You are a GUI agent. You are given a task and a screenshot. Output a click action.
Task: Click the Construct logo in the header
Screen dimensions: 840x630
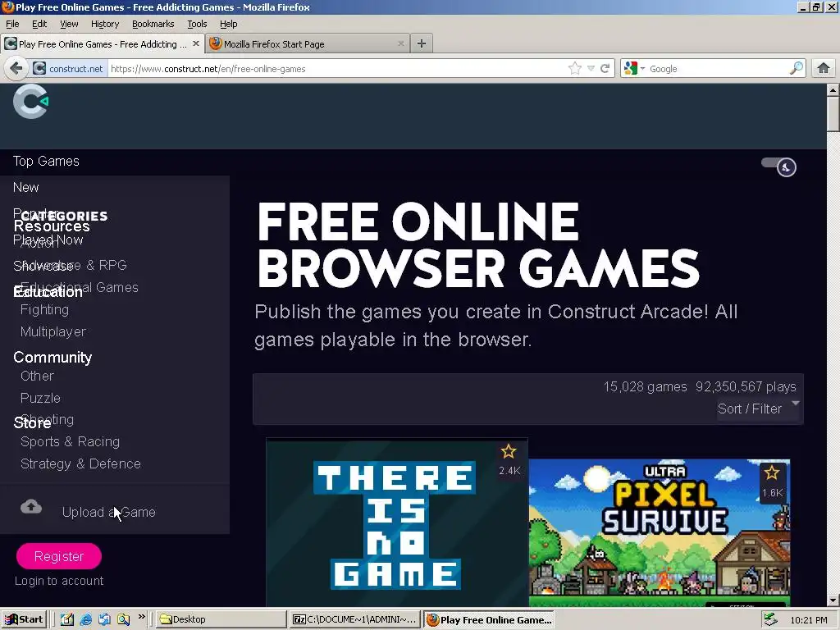click(30, 101)
